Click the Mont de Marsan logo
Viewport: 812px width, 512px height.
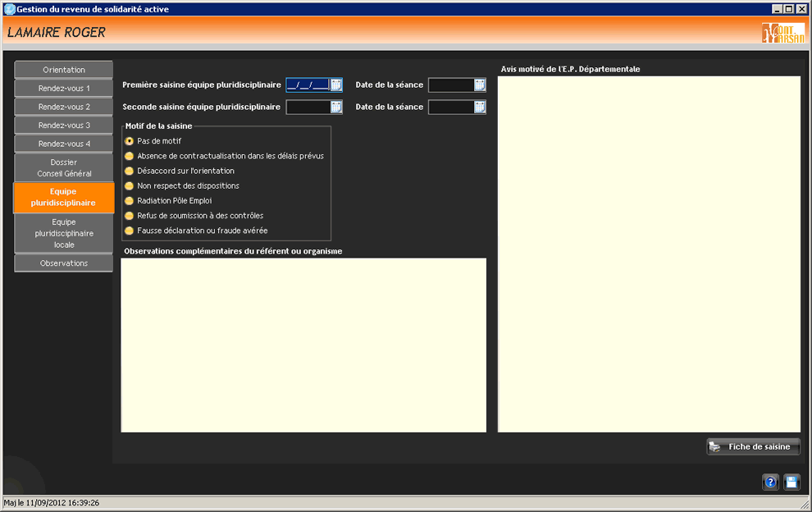click(782, 33)
